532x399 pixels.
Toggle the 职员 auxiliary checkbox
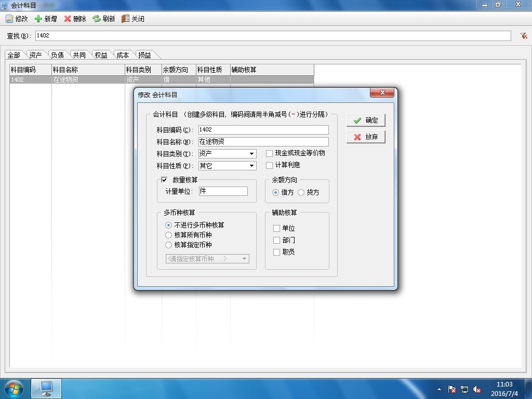pos(276,252)
